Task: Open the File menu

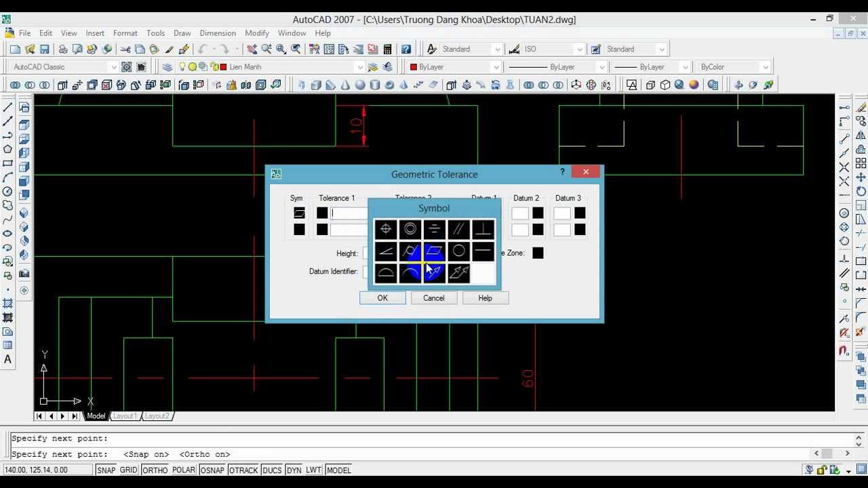Action: [24, 33]
